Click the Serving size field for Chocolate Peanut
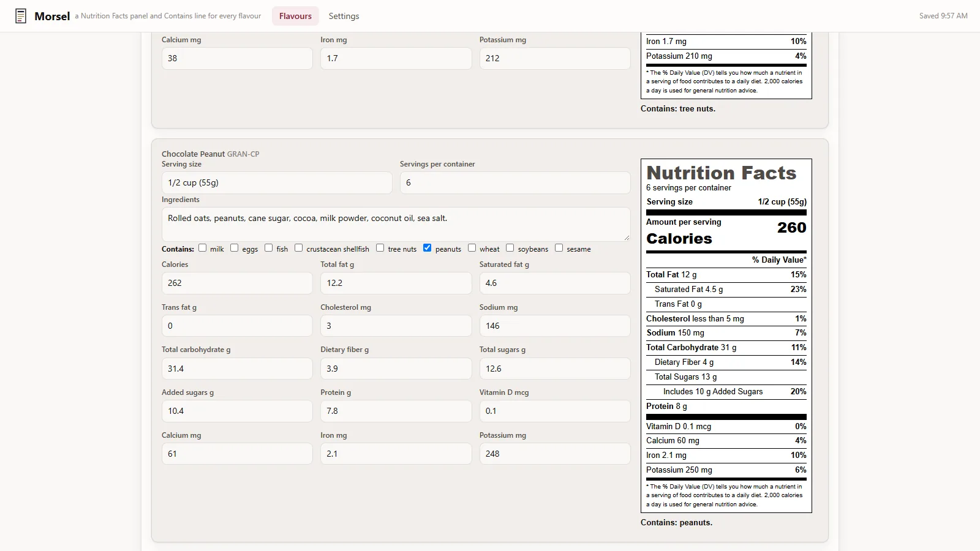 pyautogui.click(x=277, y=182)
